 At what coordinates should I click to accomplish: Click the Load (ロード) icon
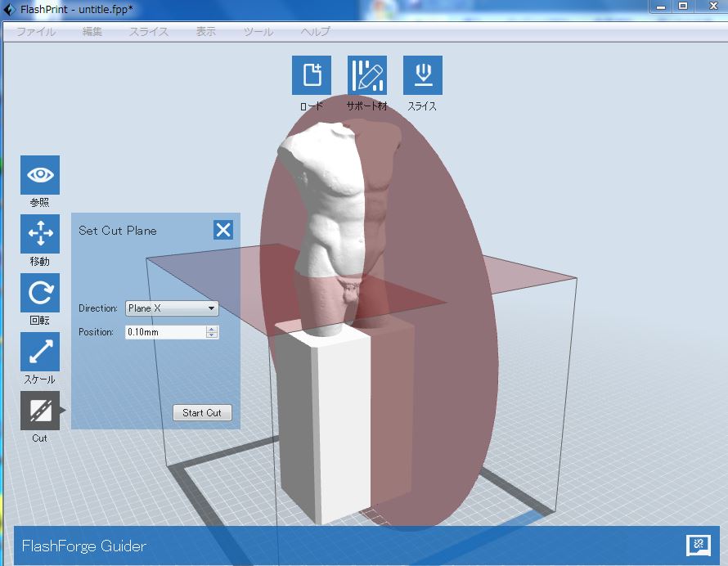(x=312, y=75)
